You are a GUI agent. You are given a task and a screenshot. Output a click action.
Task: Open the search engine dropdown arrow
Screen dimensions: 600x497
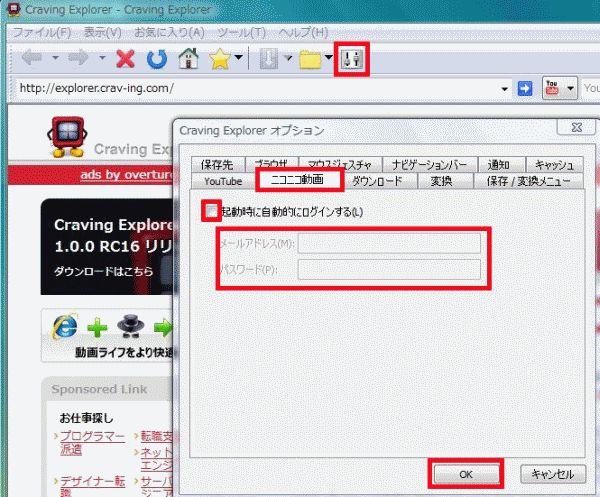(x=571, y=88)
